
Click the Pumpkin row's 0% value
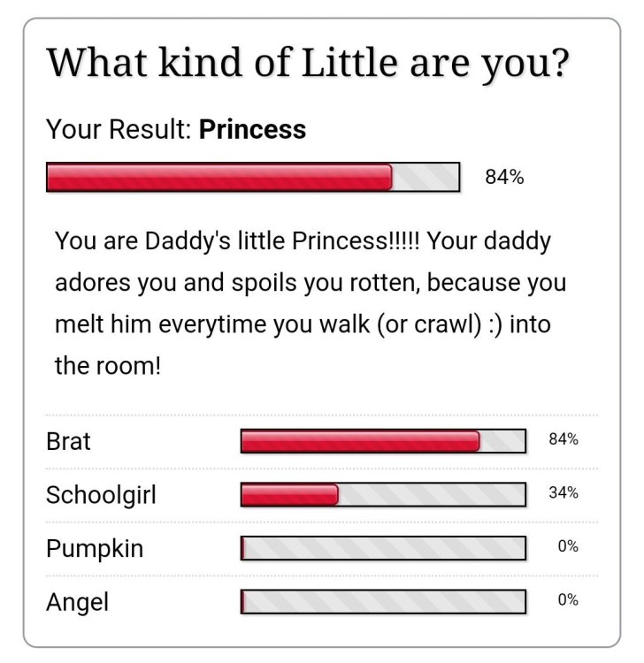568,546
